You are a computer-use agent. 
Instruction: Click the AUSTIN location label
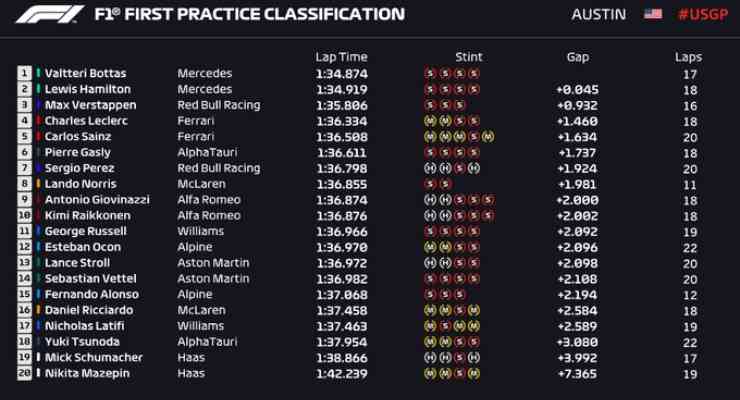[x=598, y=15]
